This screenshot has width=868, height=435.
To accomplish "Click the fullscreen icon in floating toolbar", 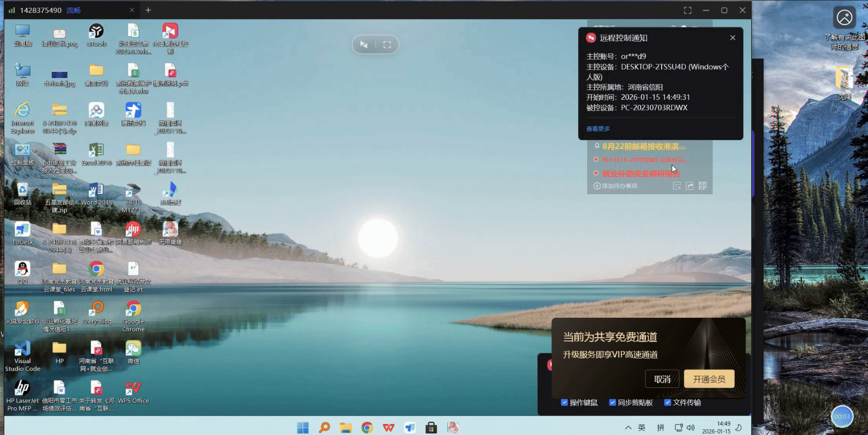I will click(x=387, y=45).
